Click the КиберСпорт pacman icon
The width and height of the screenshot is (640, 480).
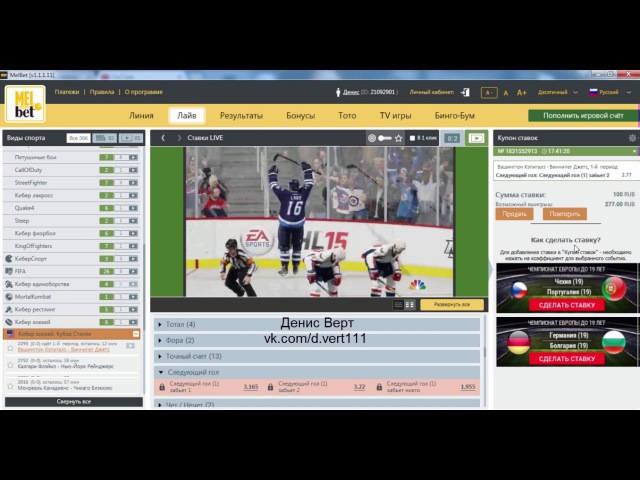(9, 259)
